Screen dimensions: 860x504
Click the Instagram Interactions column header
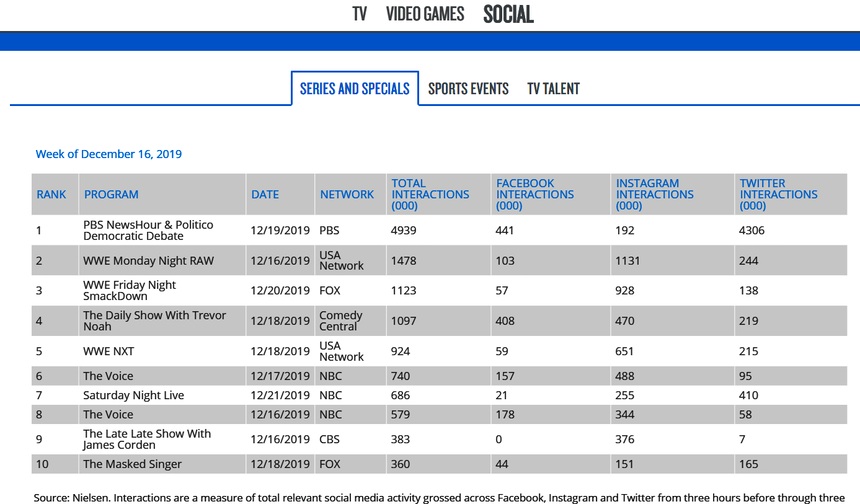click(654, 194)
